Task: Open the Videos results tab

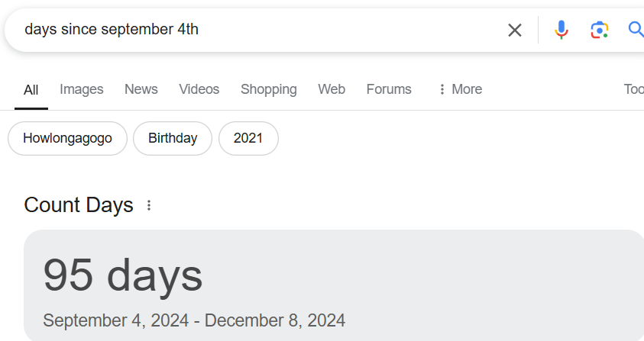Action: tap(199, 89)
